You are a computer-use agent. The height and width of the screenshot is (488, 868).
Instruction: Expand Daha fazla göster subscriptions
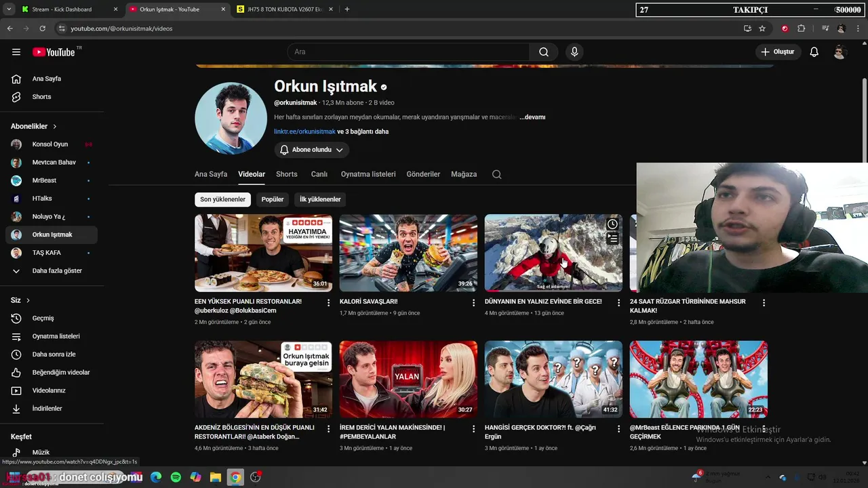click(x=52, y=271)
